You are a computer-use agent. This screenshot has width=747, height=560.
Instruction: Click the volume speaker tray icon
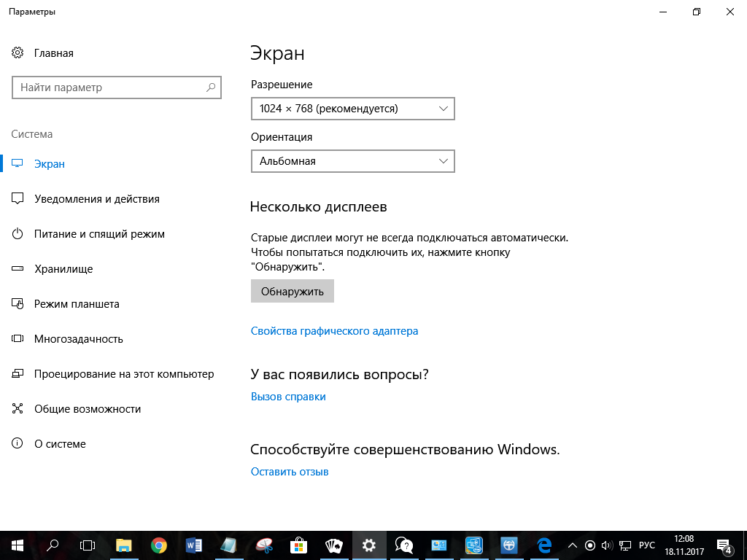(607, 545)
